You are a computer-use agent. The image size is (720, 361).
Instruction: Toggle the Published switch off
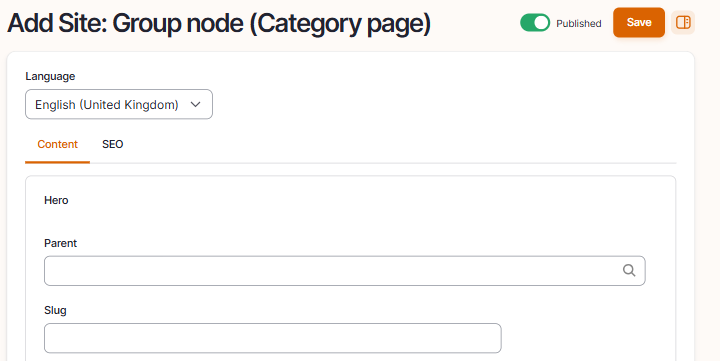click(535, 23)
